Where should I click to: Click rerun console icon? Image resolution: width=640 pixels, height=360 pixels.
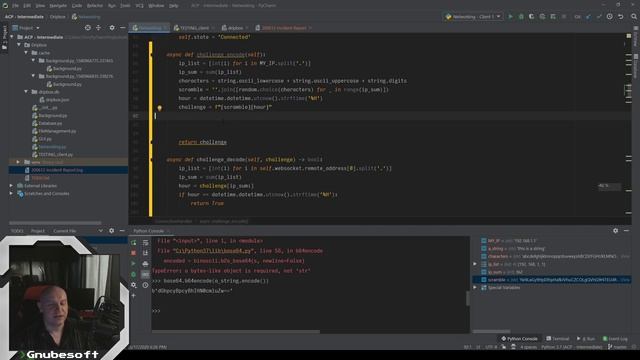point(133,243)
